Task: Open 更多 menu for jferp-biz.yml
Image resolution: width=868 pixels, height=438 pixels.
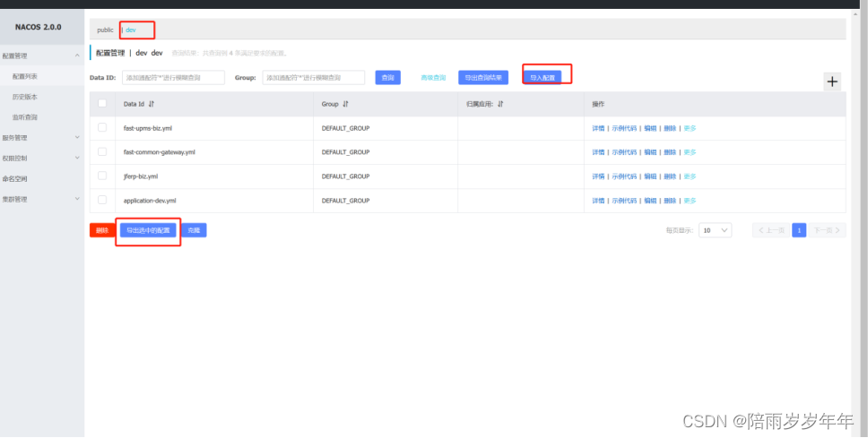Action: 690,176
